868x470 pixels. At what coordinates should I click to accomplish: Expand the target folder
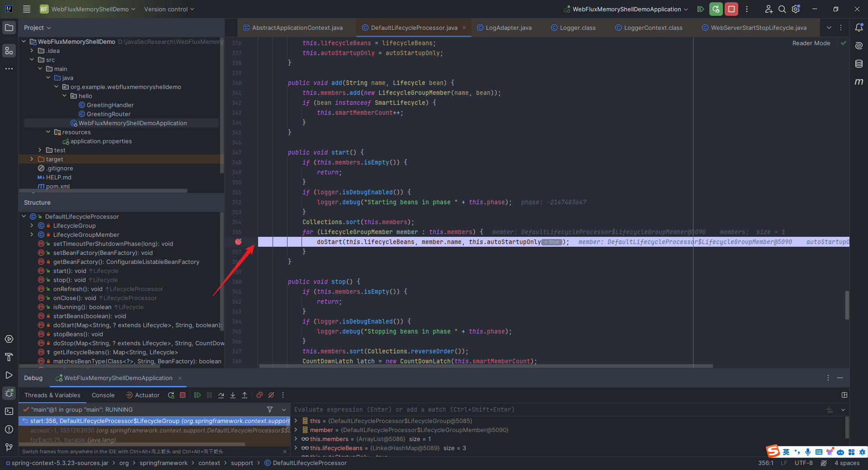(x=32, y=159)
